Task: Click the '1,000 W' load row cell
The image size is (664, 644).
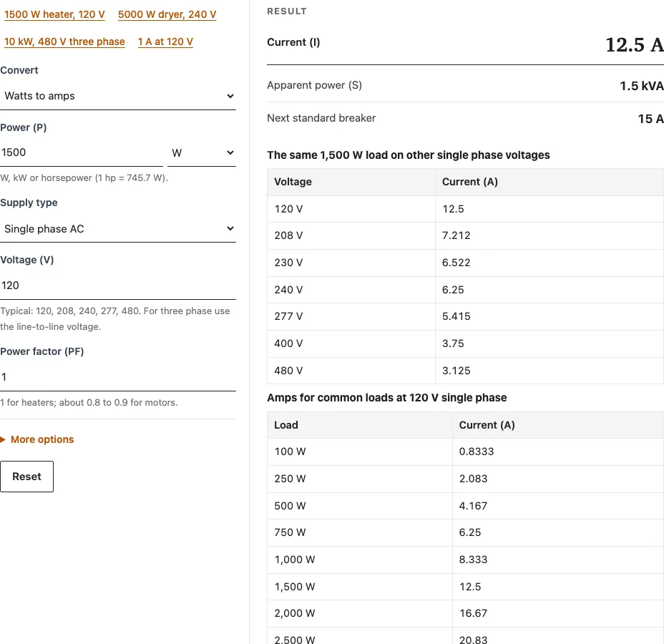Action: (359, 560)
